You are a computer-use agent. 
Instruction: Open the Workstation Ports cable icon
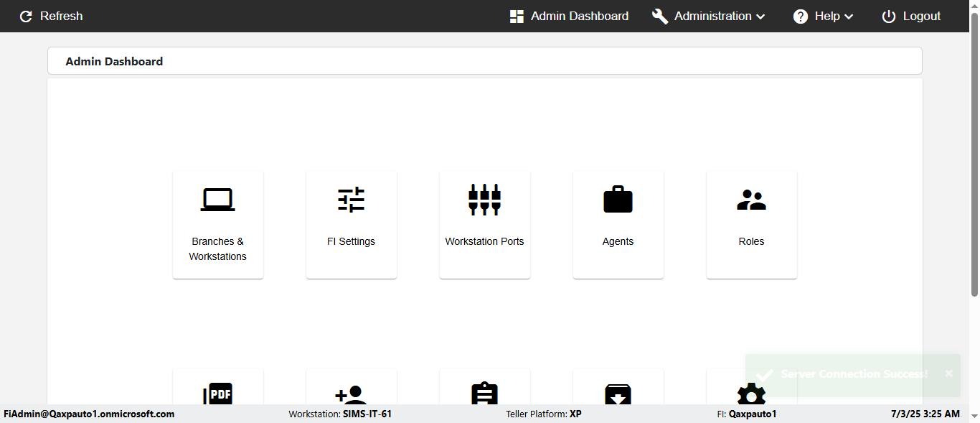pos(484,200)
